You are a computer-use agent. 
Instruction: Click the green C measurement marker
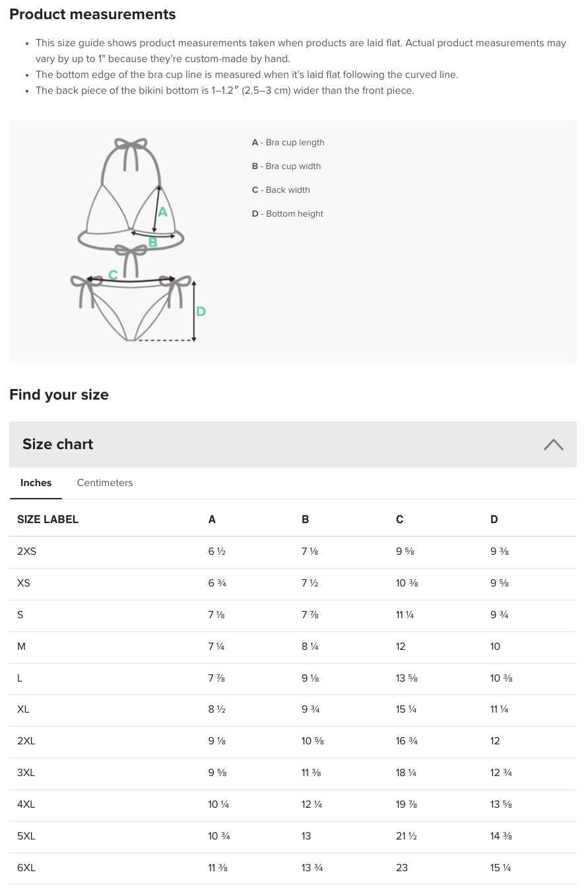click(113, 274)
